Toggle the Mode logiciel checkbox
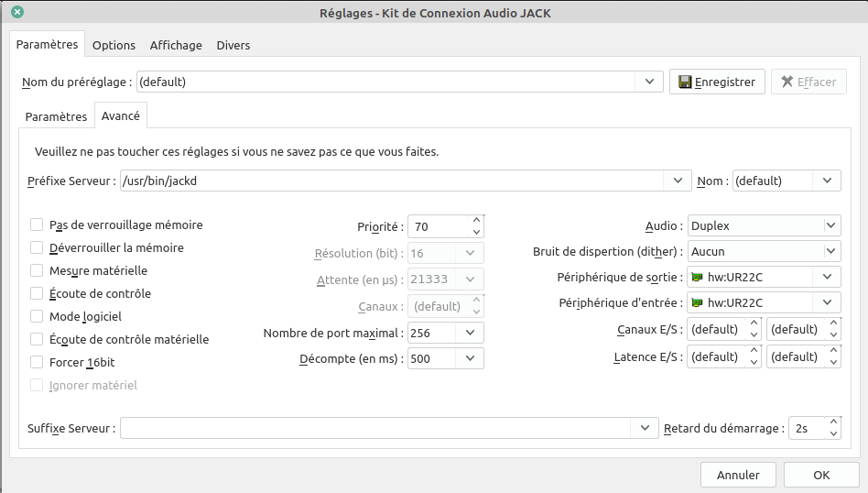The image size is (868, 493). point(37,316)
